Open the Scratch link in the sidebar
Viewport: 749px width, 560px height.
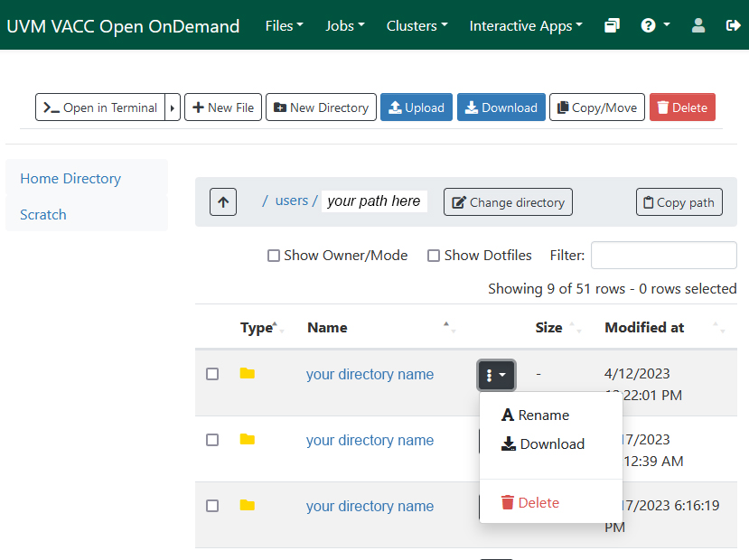click(43, 215)
